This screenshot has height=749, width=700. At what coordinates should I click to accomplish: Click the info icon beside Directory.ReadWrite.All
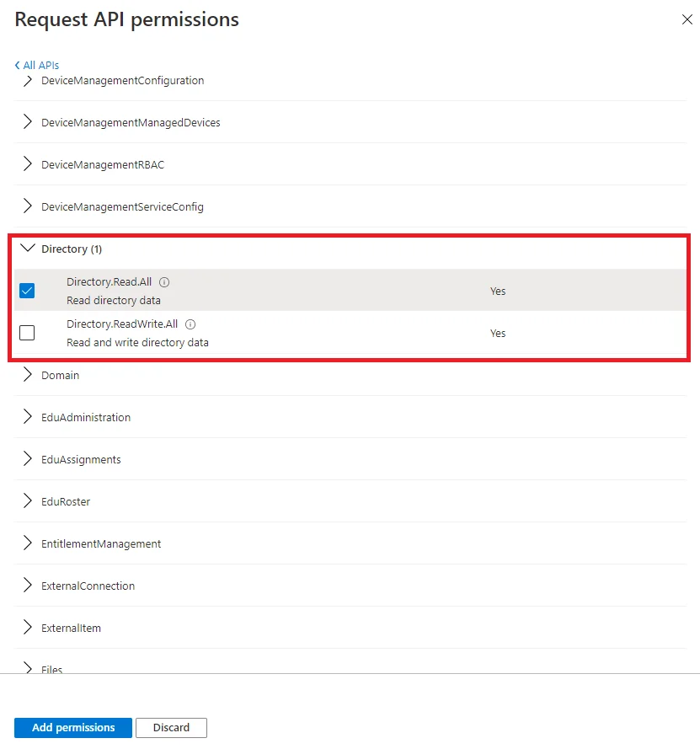(x=190, y=324)
